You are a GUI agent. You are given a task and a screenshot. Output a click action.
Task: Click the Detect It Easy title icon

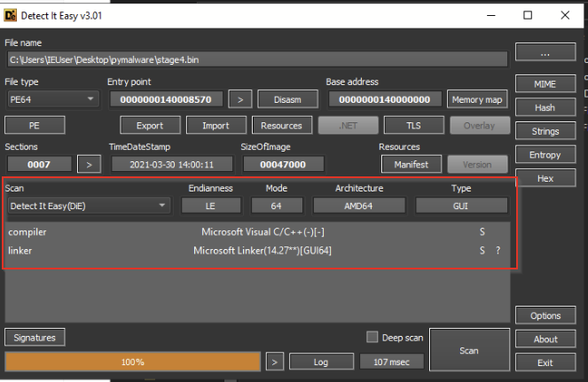click(x=10, y=15)
